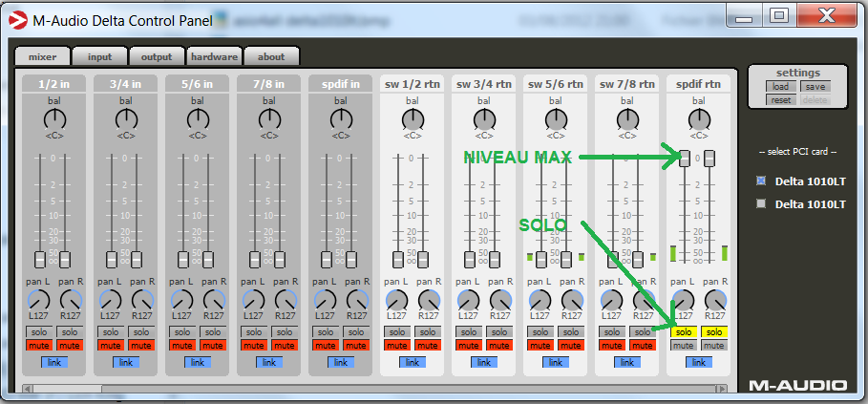Reset the settings with the reset button
The height and width of the screenshot is (404, 868).
780,100
